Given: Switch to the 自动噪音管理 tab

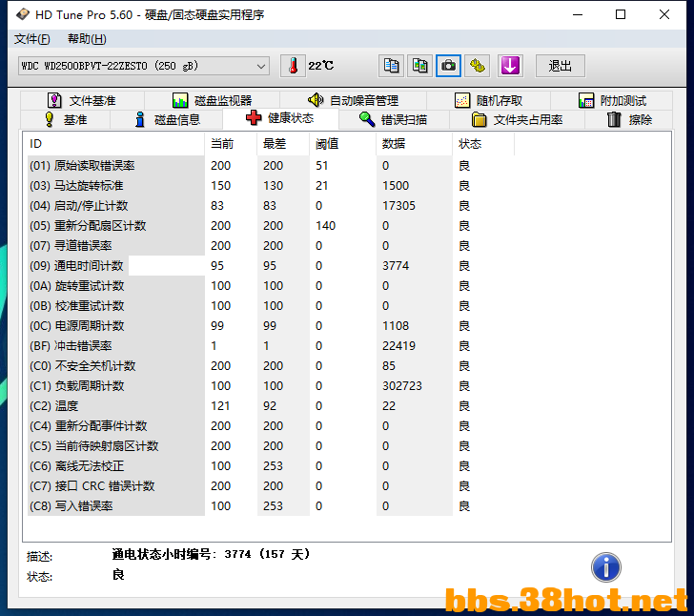Looking at the screenshot, I should (x=353, y=100).
